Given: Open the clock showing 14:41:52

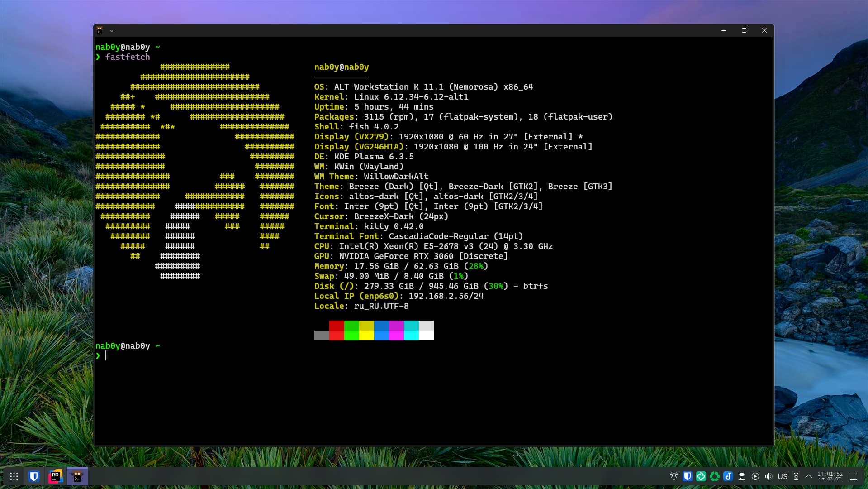Looking at the screenshot, I should 830,476.
